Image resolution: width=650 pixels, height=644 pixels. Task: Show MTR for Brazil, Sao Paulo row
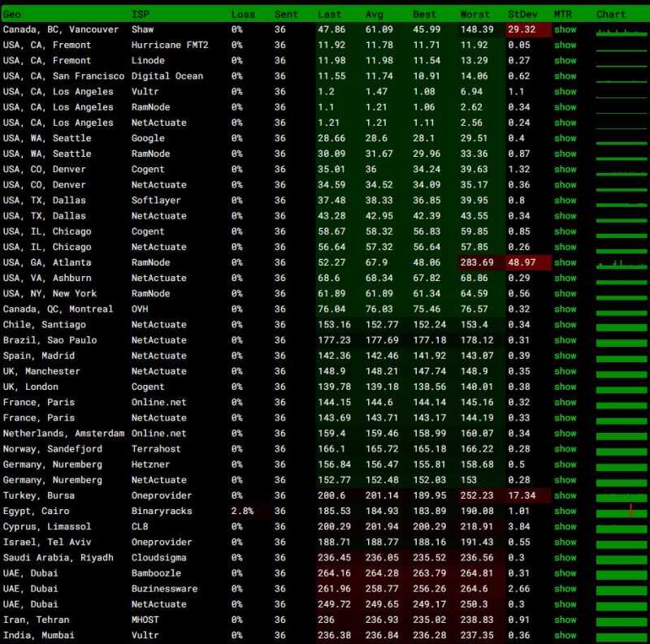565,340
